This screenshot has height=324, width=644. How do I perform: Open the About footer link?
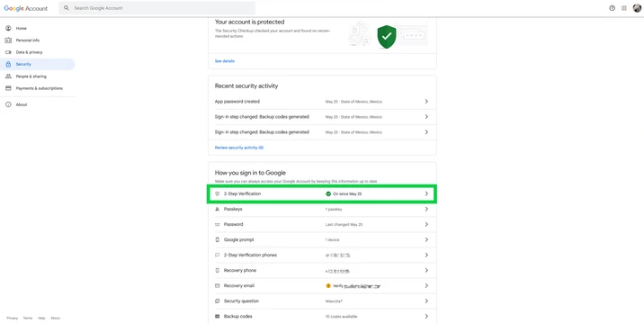click(x=56, y=319)
